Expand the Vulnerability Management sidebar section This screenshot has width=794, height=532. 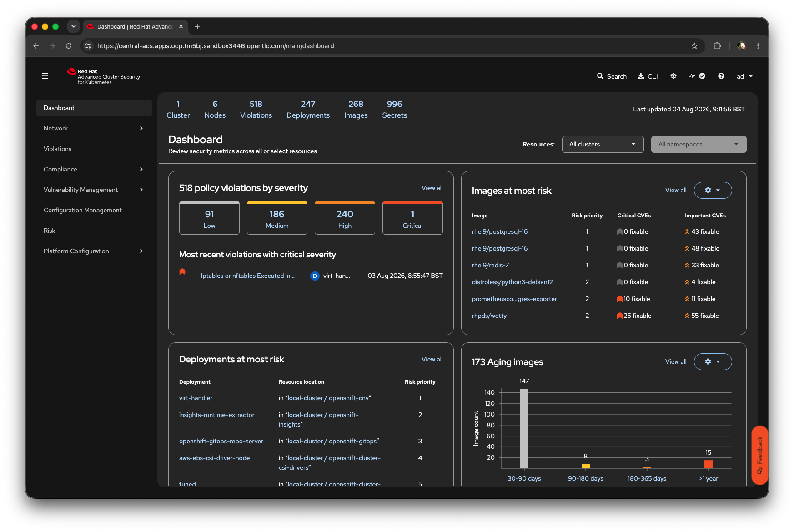pos(94,190)
